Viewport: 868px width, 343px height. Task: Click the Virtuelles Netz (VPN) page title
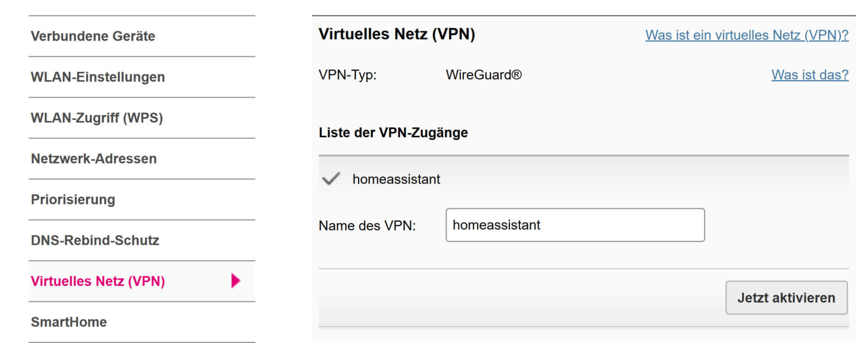tap(398, 34)
